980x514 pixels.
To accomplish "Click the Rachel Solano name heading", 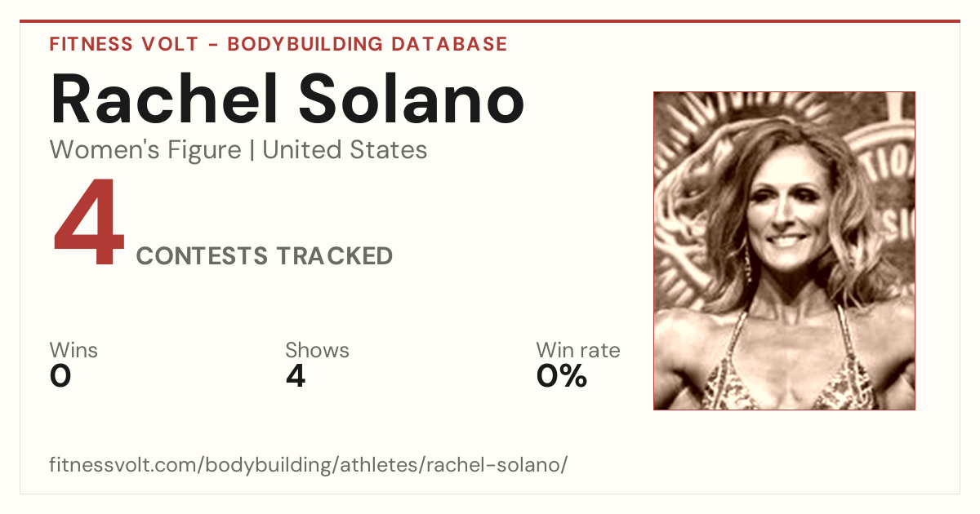I will 287,99.
